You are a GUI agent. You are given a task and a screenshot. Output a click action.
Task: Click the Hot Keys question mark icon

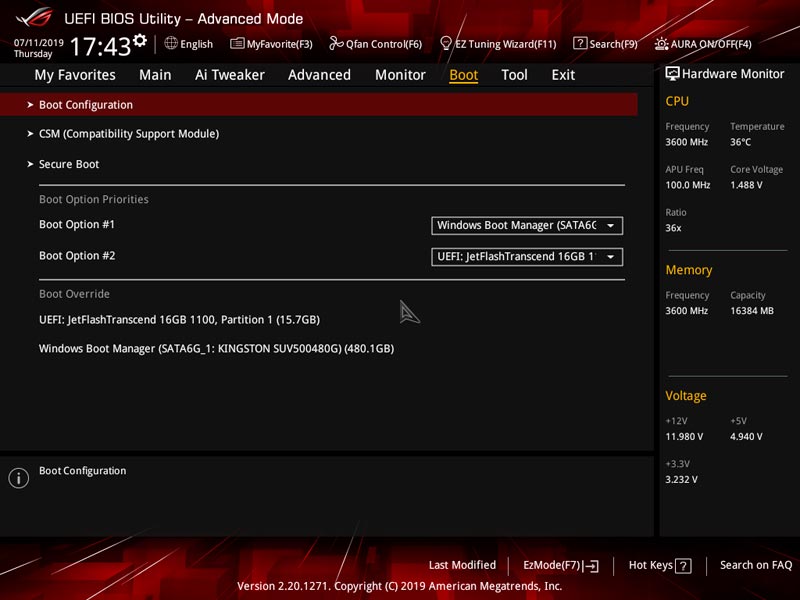click(683, 566)
